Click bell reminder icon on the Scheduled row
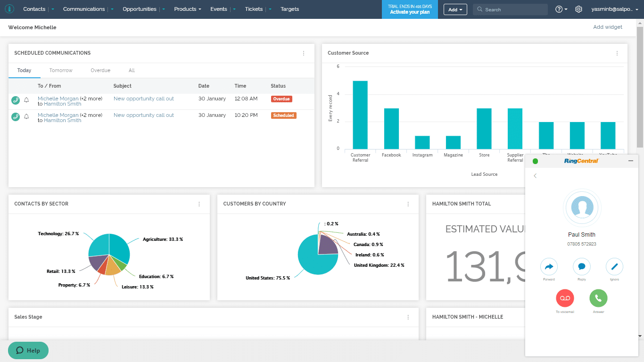Screen dimensions: 644x362 26,116
